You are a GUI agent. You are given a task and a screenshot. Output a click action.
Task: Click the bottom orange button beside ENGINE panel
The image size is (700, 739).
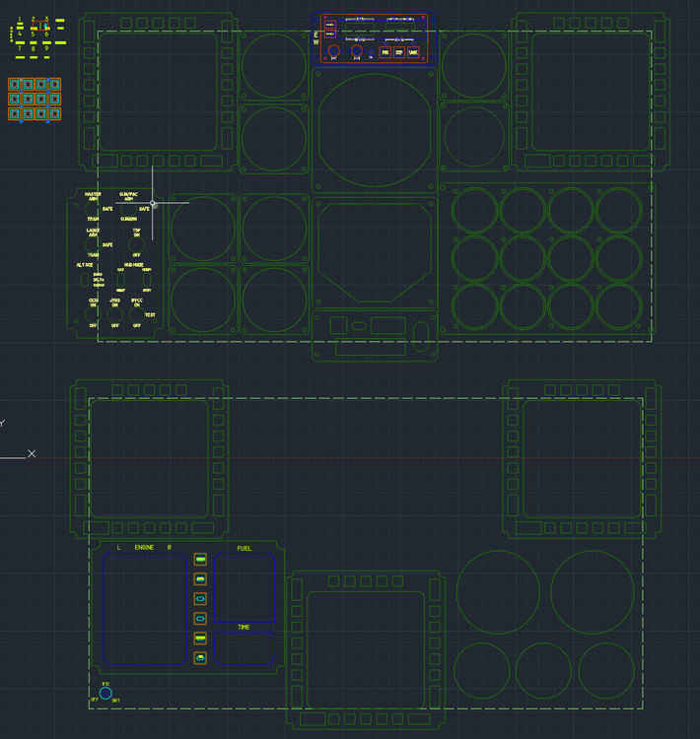pyautogui.click(x=200, y=658)
